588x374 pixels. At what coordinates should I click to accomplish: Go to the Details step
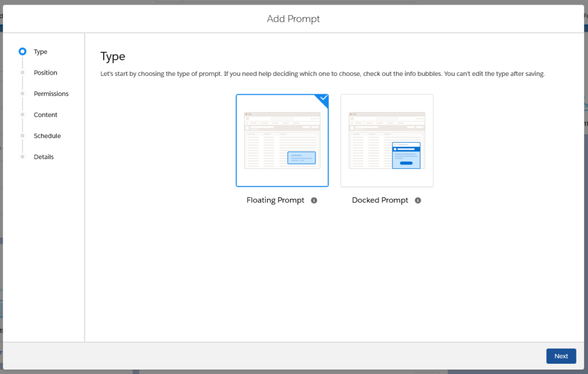[44, 157]
